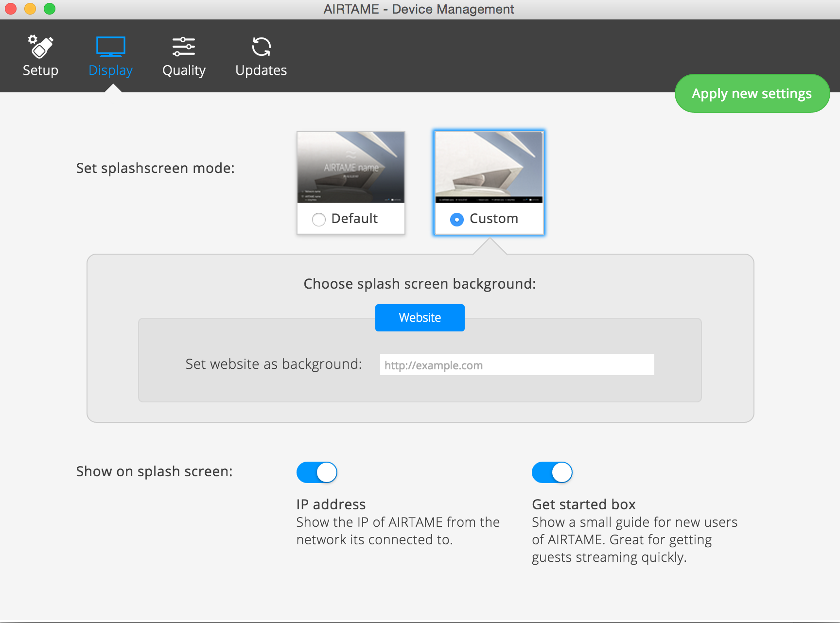Click the "Show on splash screen:" label
This screenshot has width=840, height=623.
point(155,471)
